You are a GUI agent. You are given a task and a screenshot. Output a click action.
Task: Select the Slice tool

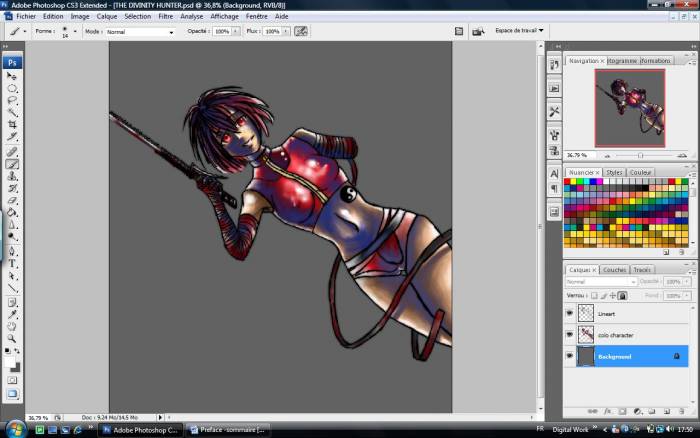12,137
